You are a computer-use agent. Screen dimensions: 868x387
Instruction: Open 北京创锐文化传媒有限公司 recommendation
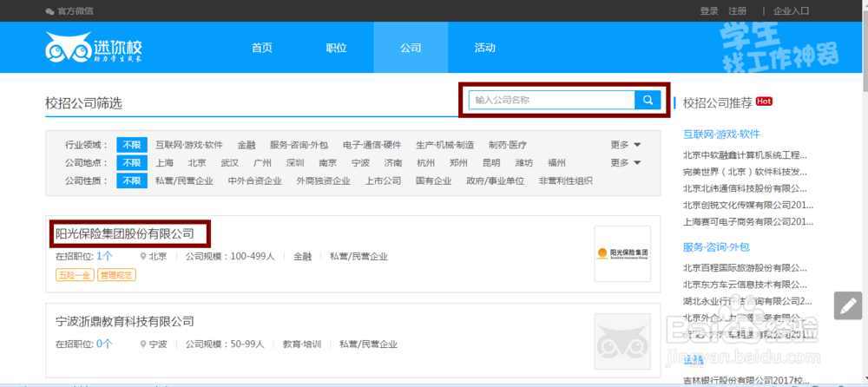pos(748,205)
